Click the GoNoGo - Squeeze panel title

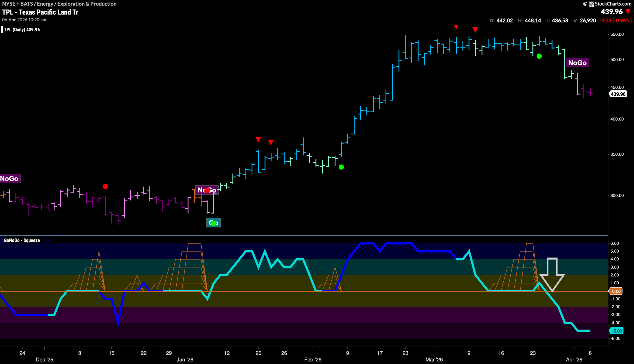tap(22, 240)
